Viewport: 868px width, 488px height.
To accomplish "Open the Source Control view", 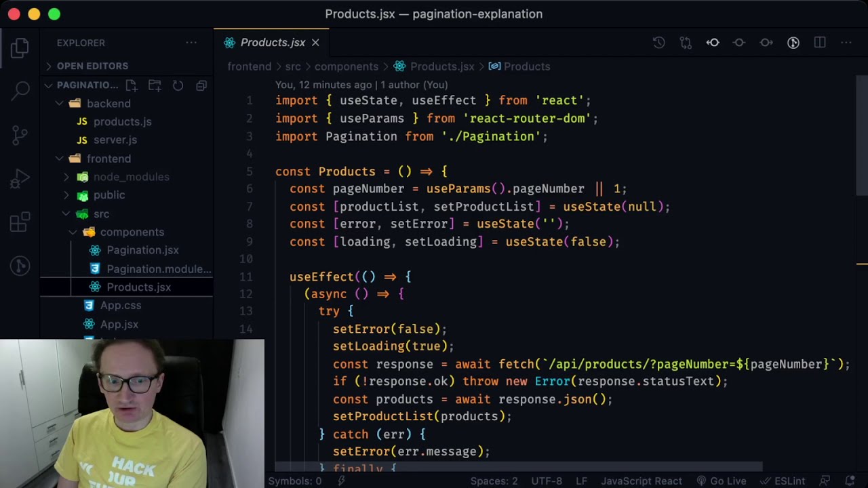I will point(20,135).
